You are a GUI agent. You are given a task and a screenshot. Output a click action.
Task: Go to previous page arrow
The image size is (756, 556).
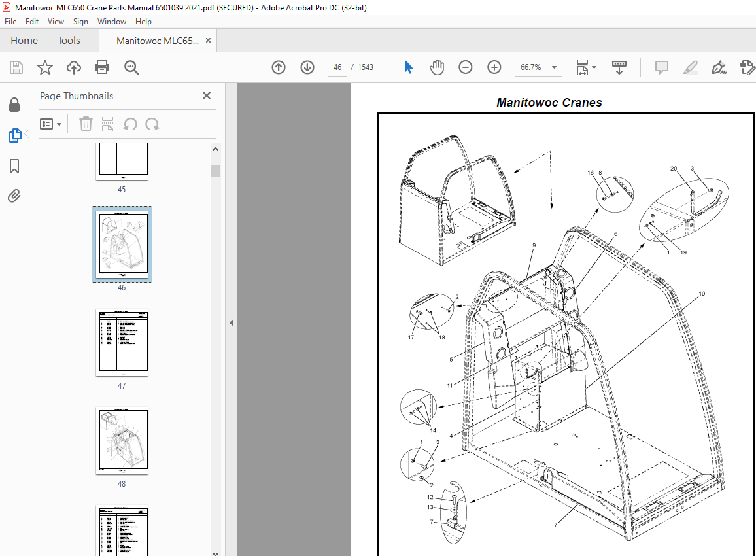(x=279, y=67)
